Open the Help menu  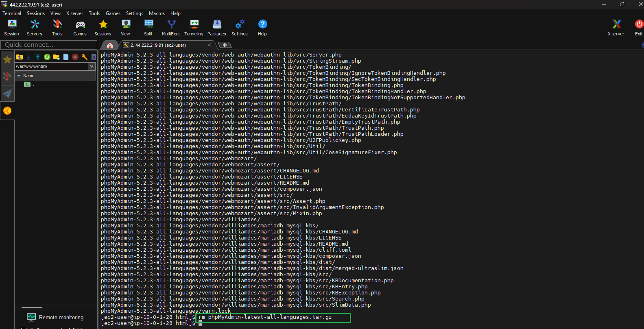click(x=175, y=13)
